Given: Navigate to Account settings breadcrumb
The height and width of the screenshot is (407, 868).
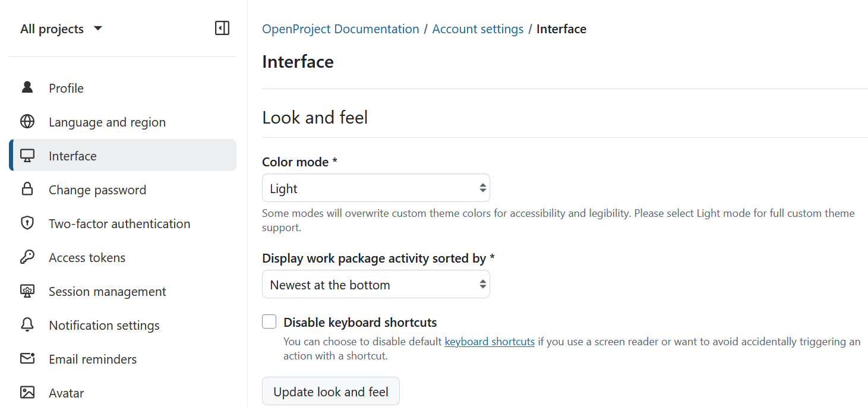Looking at the screenshot, I should point(478,29).
